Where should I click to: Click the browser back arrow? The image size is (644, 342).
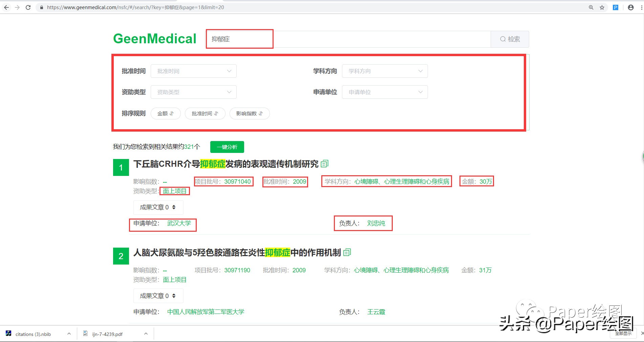6,7
